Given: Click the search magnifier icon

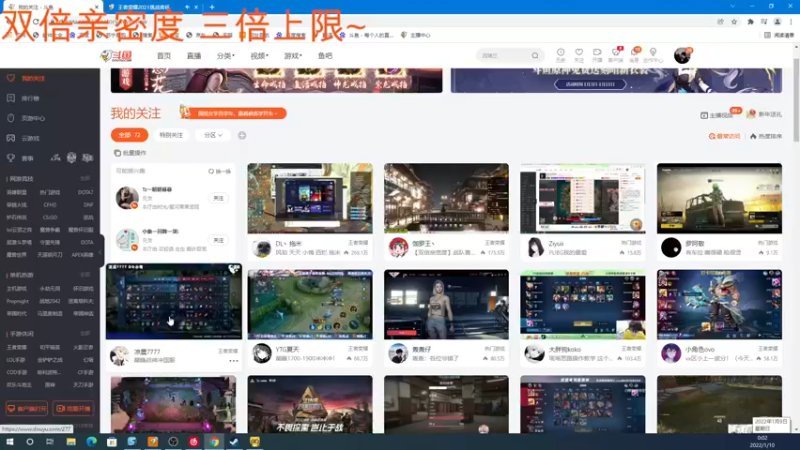Looking at the screenshot, I should pyautogui.click(x=535, y=56).
